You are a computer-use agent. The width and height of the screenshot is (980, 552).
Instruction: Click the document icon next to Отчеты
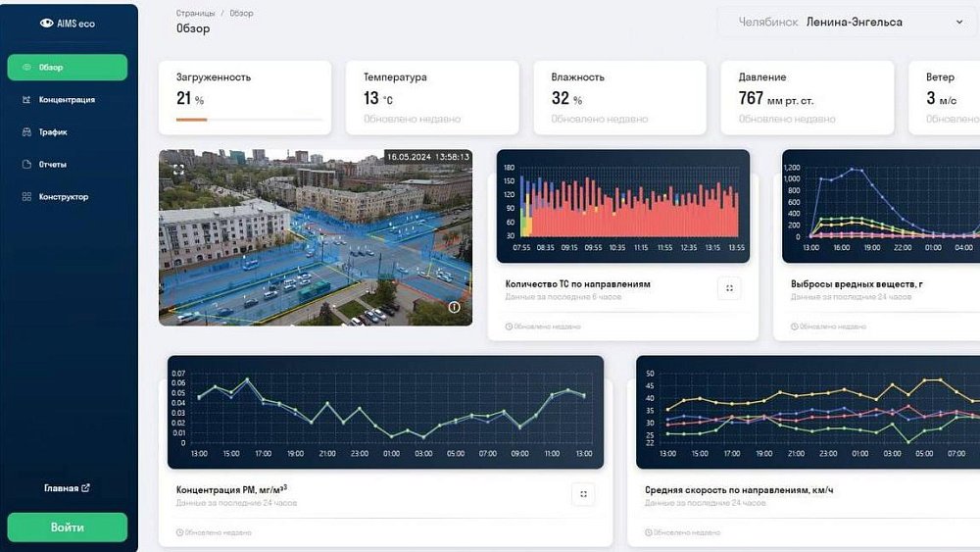[26, 165]
